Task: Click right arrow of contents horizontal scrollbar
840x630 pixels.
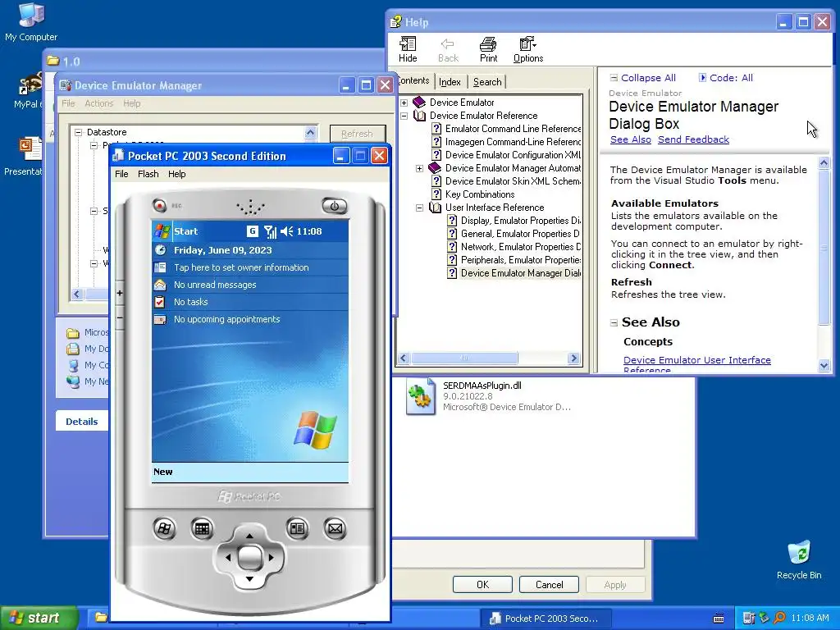Action: [x=573, y=358]
